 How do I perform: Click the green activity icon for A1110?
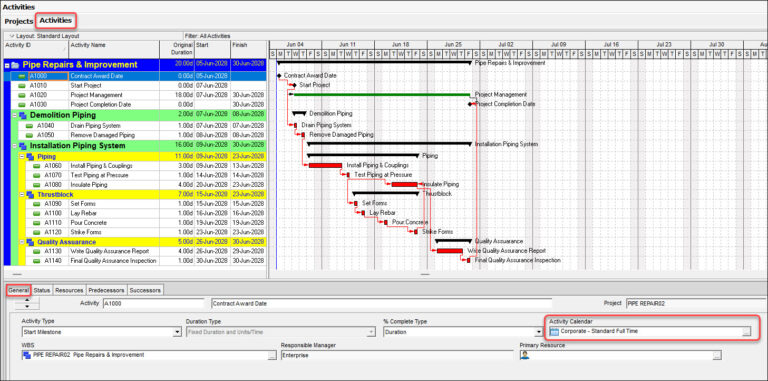[36, 223]
